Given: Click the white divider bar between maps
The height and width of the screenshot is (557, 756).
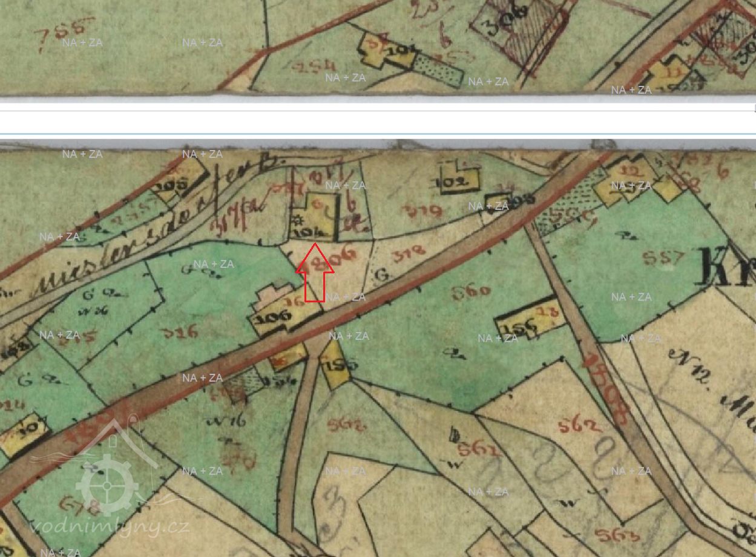Looking at the screenshot, I should click(x=378, y=122).
